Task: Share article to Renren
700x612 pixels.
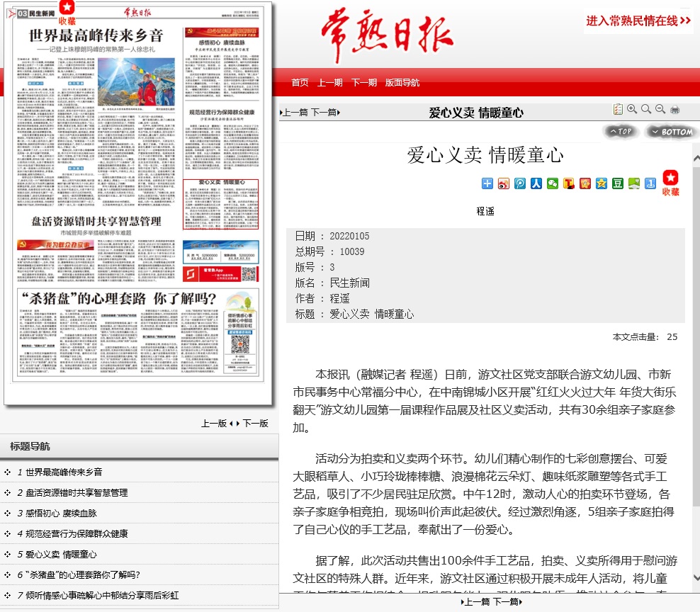Action: pyautogui.click(x=536, y=183)
